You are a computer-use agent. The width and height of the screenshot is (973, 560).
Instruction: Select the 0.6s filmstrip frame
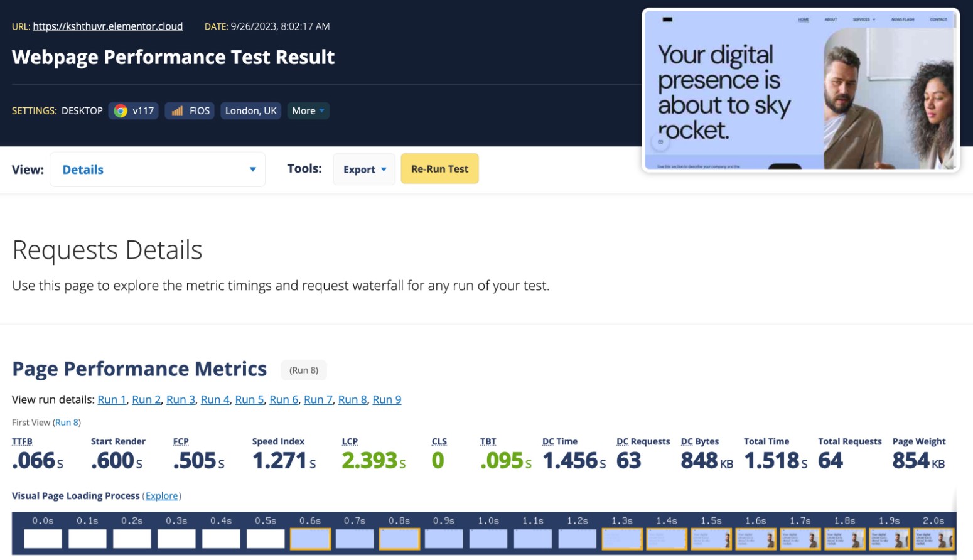pyautogui.click(x=310, y=539)
